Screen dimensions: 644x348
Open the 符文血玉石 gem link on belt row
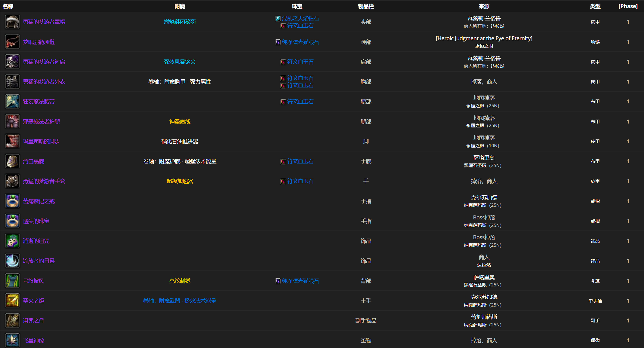(x=300, y=101)
